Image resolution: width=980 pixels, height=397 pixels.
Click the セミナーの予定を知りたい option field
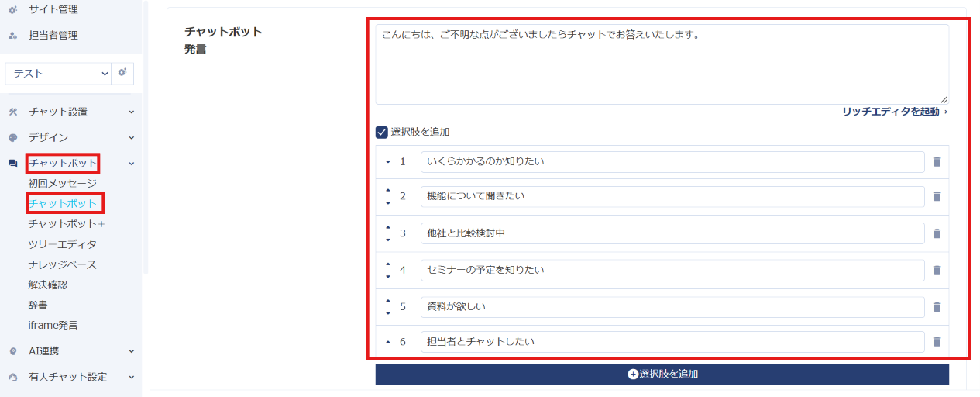pos(672,271)
